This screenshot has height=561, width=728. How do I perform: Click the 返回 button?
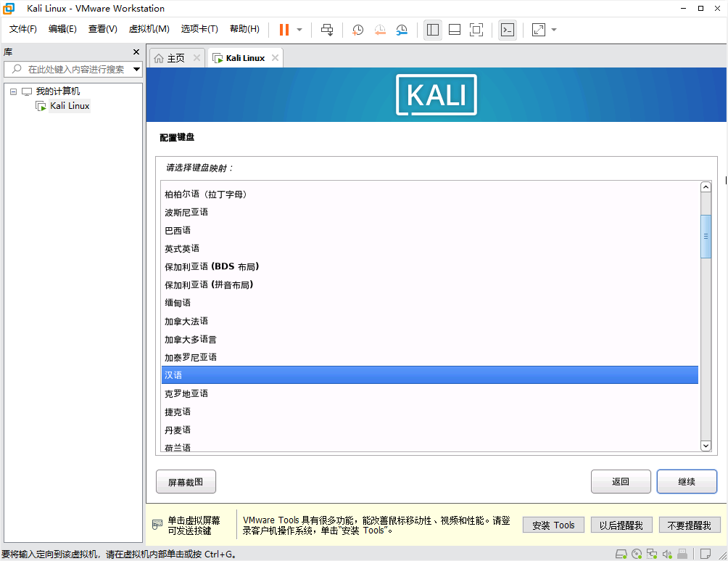[621, 481]
